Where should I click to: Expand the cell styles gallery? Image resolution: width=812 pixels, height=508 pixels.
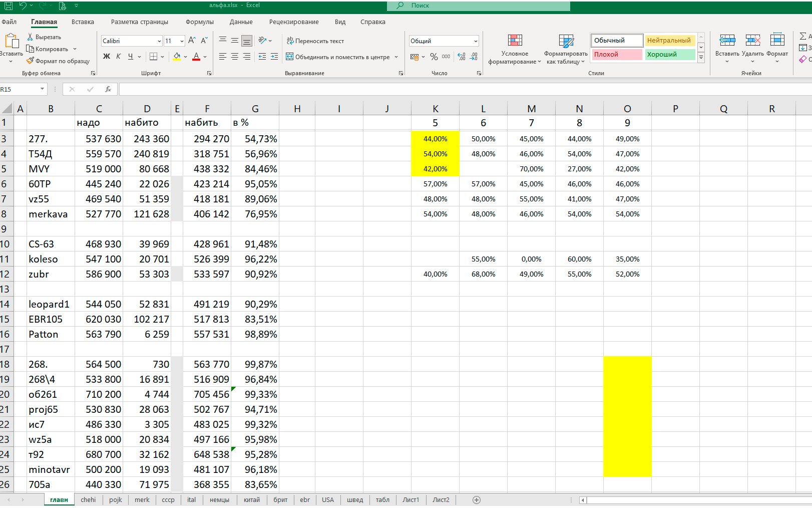click(701, 58)
